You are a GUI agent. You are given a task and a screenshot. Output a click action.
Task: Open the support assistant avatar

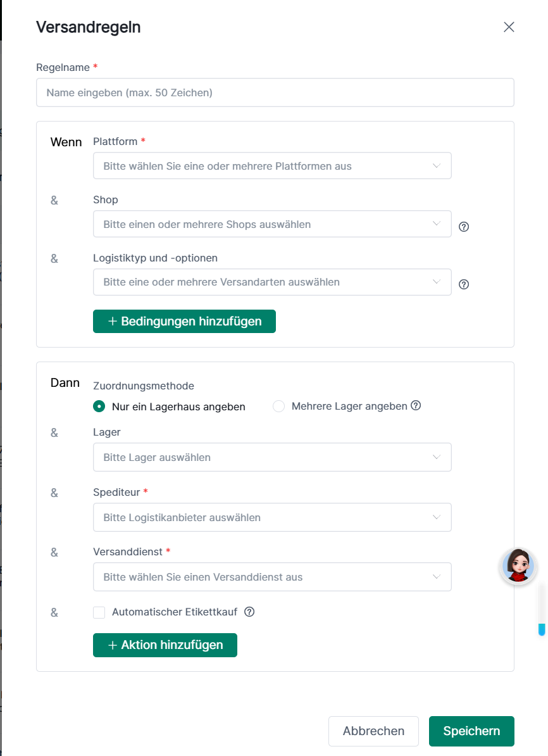click(x=518, y=565)
